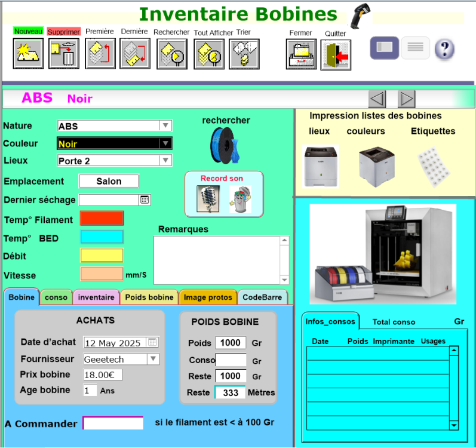Viewport: 476px width, 448px height.
Task: Click the Date d'achat 12 May 2025 field
Action: point(115,342)
